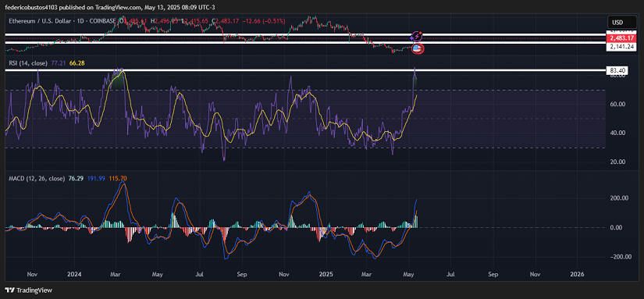Click the 2026 label on the time axis
This screenshot has height=299, width=644.
578,273
